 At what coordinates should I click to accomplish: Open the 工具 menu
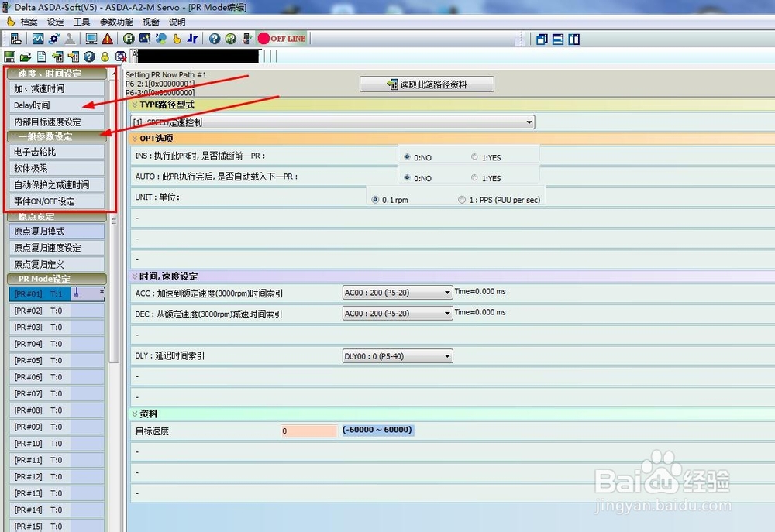click(81, 22)
